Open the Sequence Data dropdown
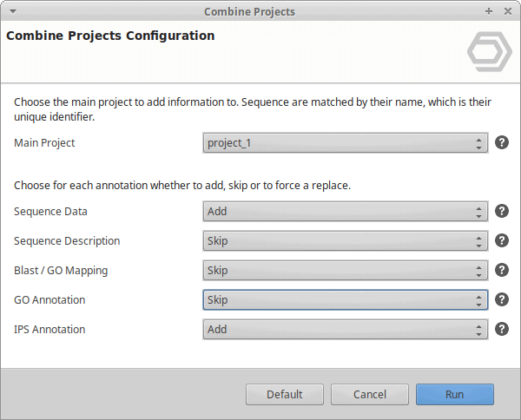 346,211
